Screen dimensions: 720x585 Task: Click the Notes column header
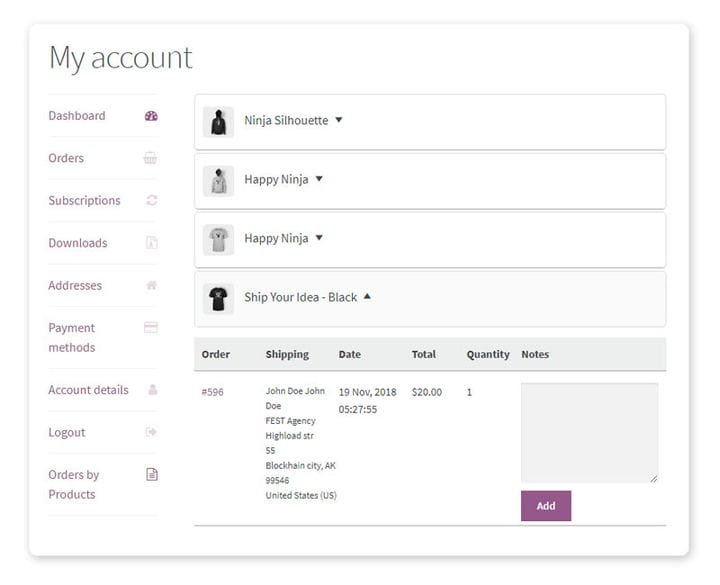[x=535, y=354]
